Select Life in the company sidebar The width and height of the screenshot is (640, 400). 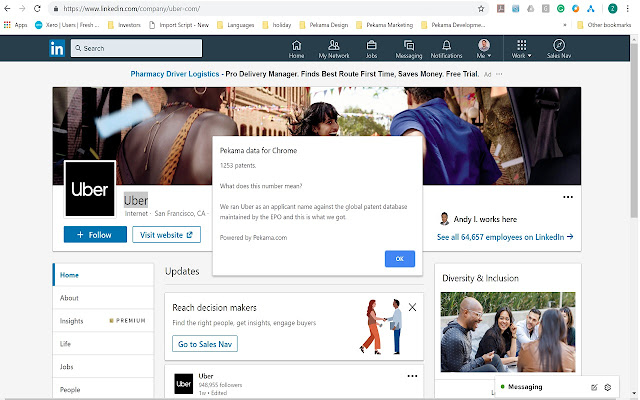103,344
